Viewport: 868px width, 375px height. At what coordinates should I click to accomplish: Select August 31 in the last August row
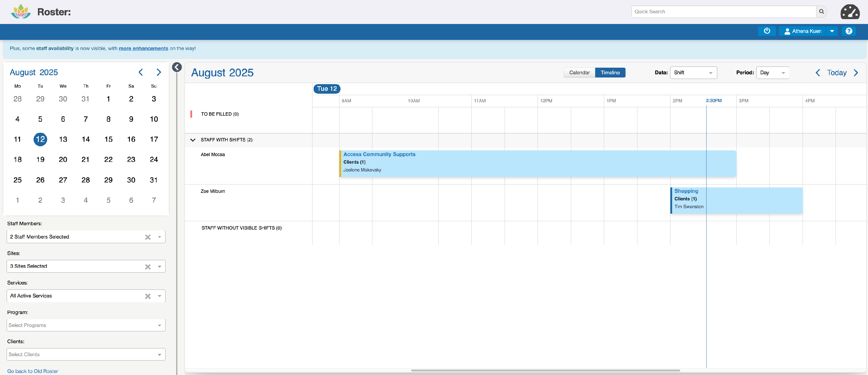pos(154,180)
